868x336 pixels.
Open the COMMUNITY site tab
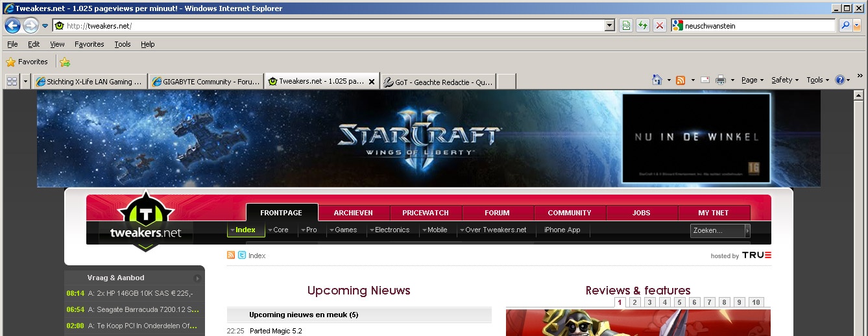tap(570, 213)
